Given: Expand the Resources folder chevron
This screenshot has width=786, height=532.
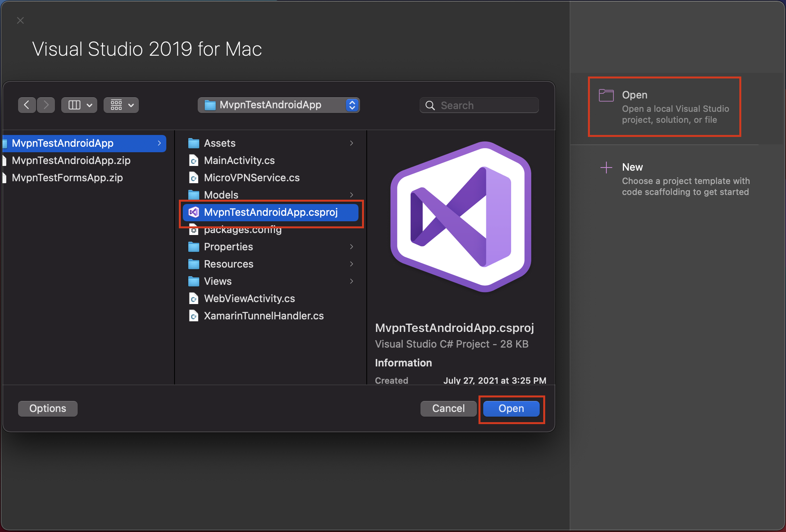Looking at the screenshot, I should 351,264.
